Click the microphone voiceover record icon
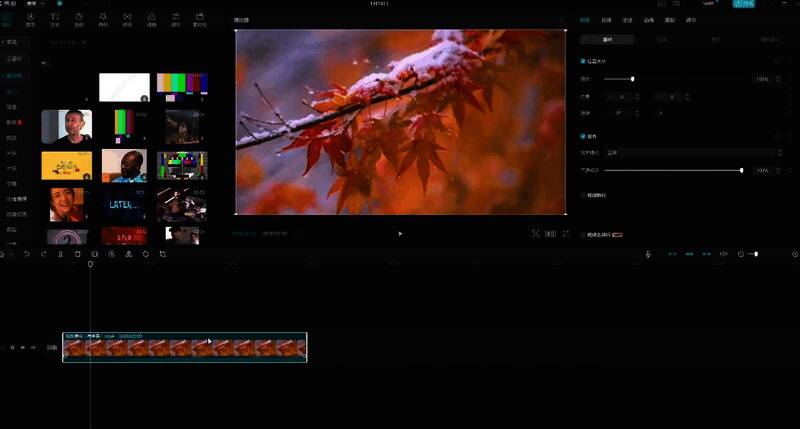This screenshot has height=429, width=800. 648,254
